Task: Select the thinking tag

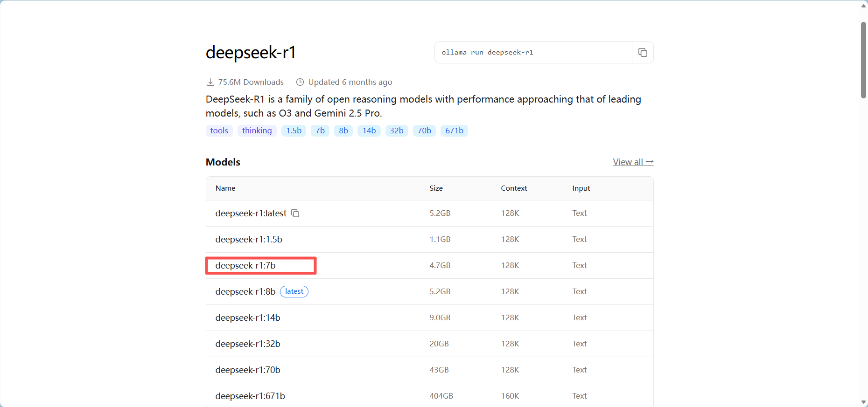Action: click(257, 131)
